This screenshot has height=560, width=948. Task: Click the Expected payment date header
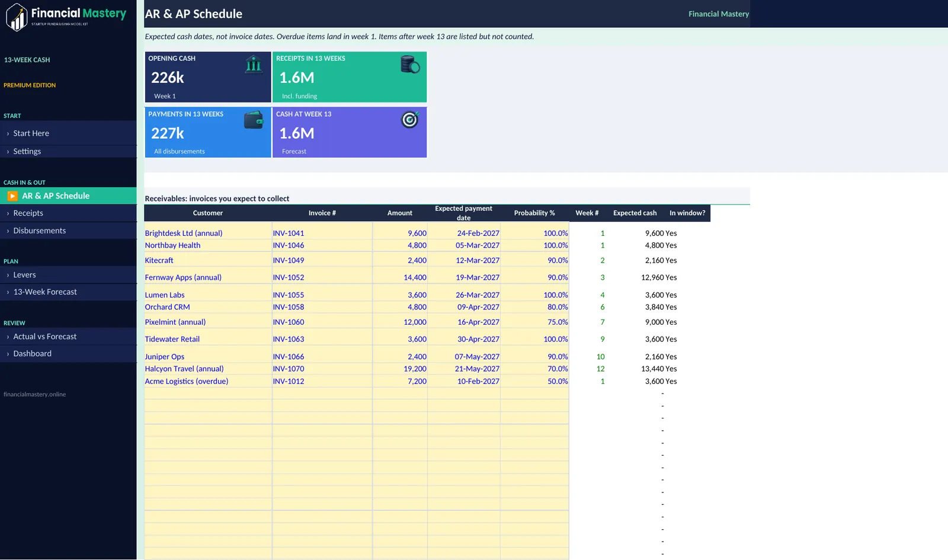[464, 213]
